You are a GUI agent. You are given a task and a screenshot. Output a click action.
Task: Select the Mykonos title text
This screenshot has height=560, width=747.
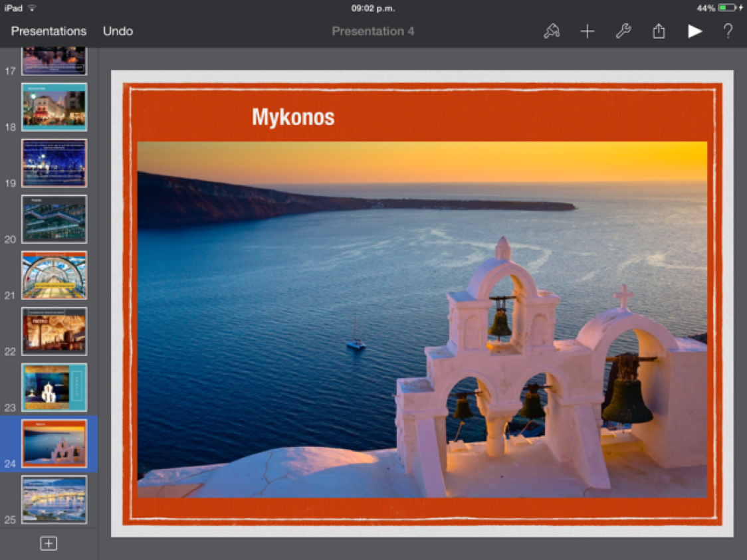click(x=293, y=118)
